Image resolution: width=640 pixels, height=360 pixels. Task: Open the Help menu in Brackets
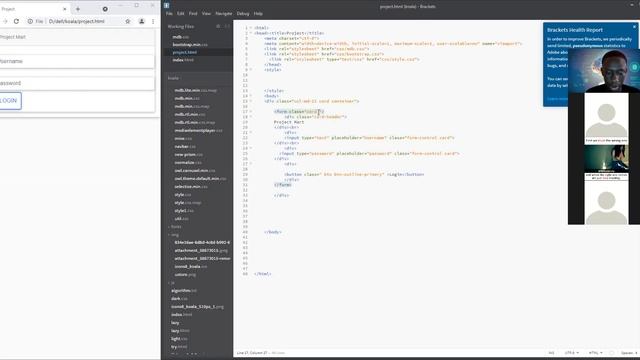coord(258,14)
